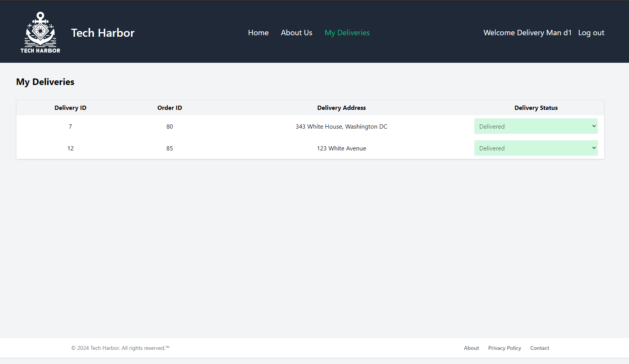Open the About Us page
This screenshot has width=629, height=364.
coord(296,33)
